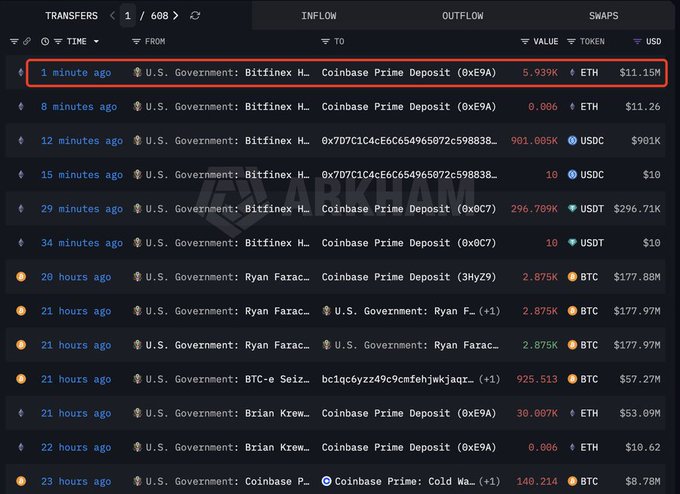Open bc1qc6yzz49c9cmfehjwkjaqr address
Image resolution: width=680 pixels, height=494 pixels.
397,379
